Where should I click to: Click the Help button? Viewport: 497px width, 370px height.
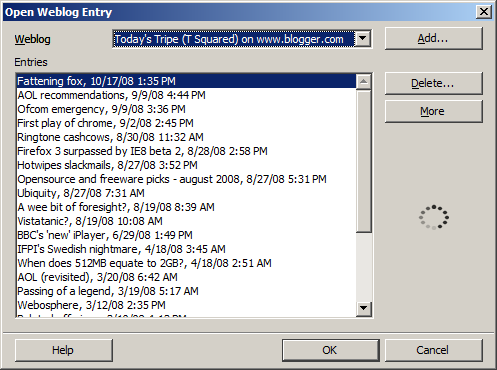tap(64, 350)
